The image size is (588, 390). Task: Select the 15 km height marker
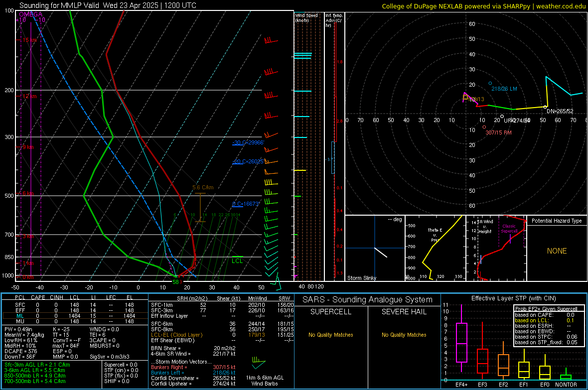29,40
